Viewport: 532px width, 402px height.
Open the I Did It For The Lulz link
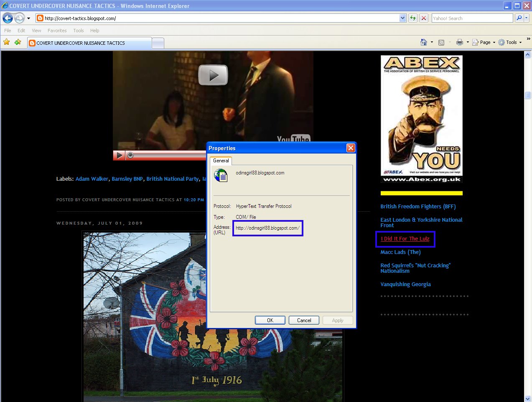coord(405,239)
